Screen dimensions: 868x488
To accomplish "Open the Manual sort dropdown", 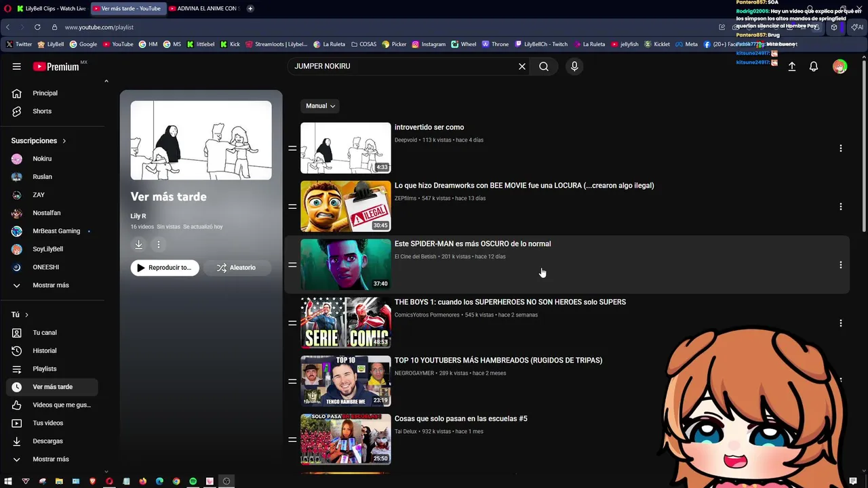I will pos(320,106).
